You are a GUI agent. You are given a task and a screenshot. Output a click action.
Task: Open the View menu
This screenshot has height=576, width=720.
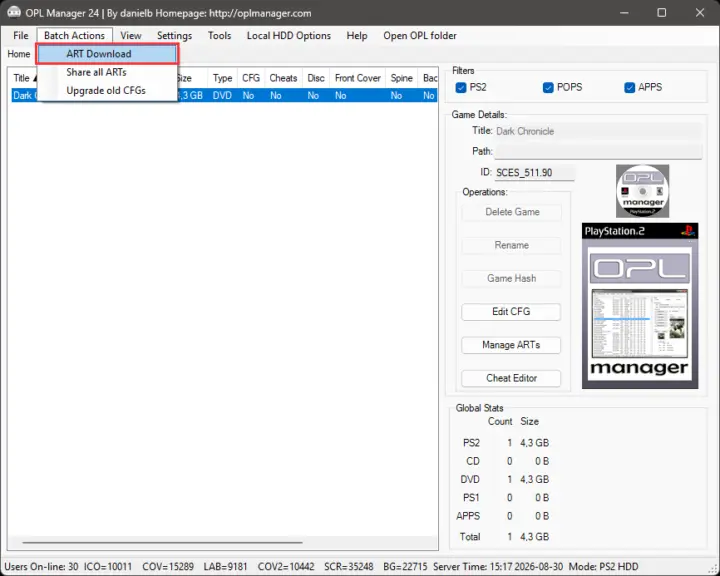(131, 35)
